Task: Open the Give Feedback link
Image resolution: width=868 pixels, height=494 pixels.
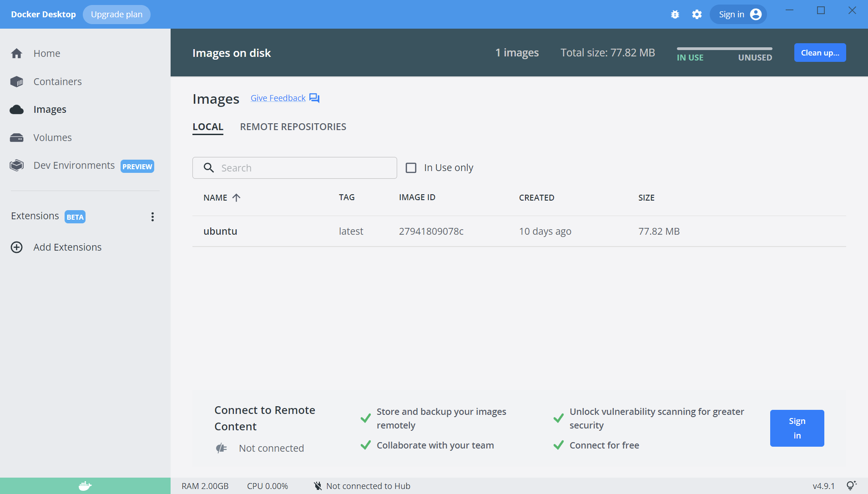Action: coord(278,98)
